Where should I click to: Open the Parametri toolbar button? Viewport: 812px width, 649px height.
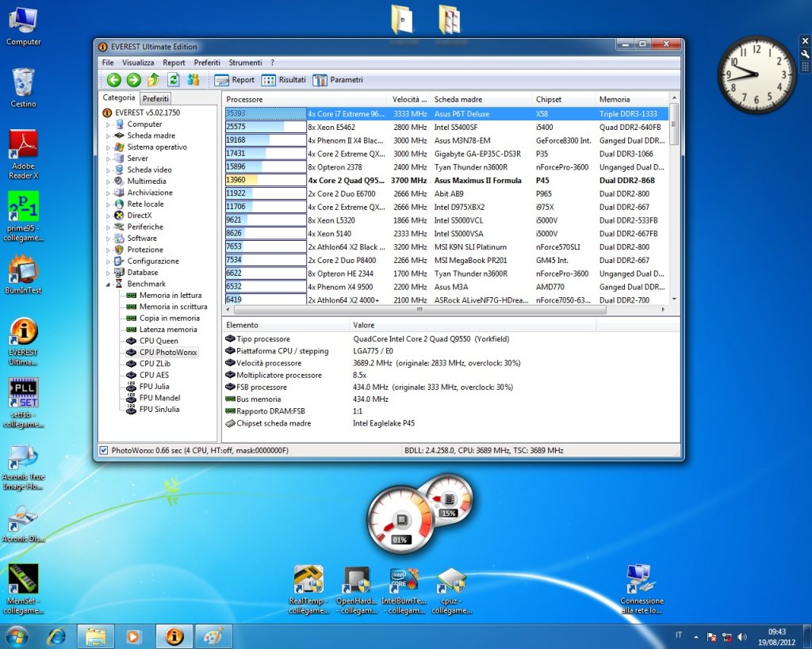pyautogui.click(x=338, y=80)
